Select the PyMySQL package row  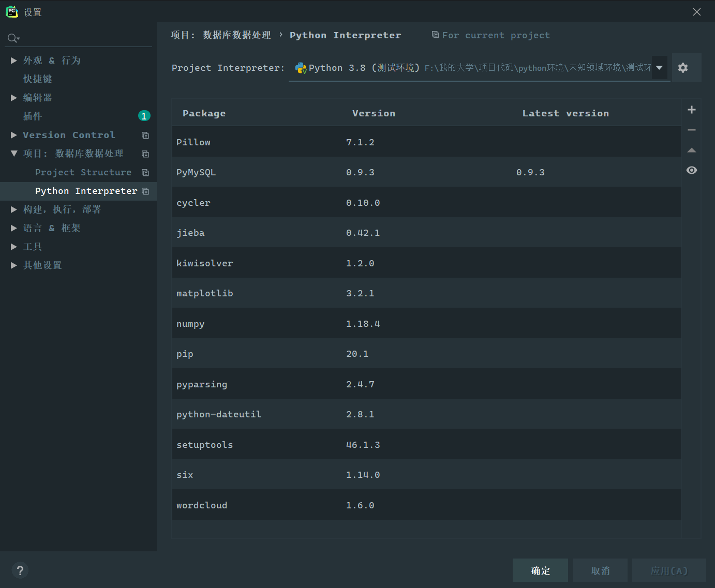(x=426, y=172)
